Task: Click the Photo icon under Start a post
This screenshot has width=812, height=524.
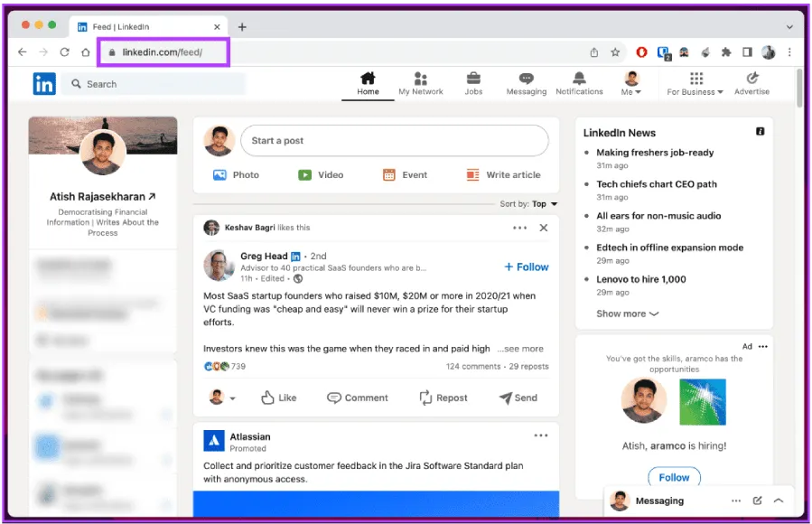Action: point(219,175)
